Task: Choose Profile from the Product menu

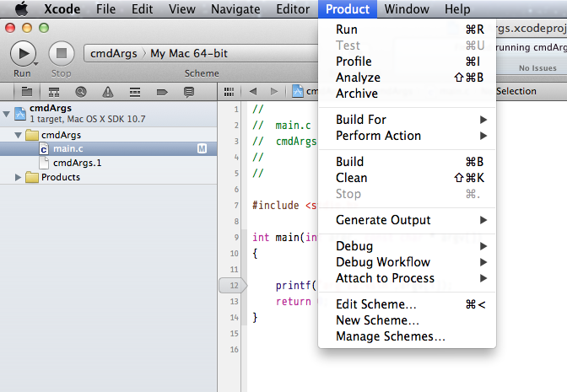Action: 407,62
